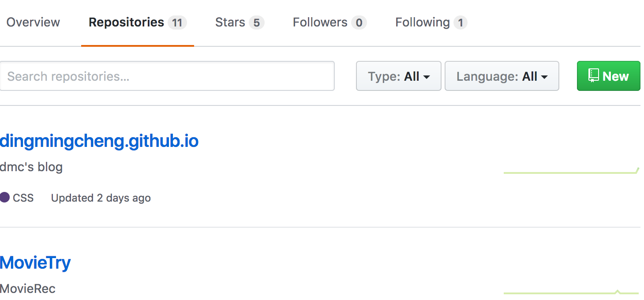Click the Followers count badge 0

[359, 22]
